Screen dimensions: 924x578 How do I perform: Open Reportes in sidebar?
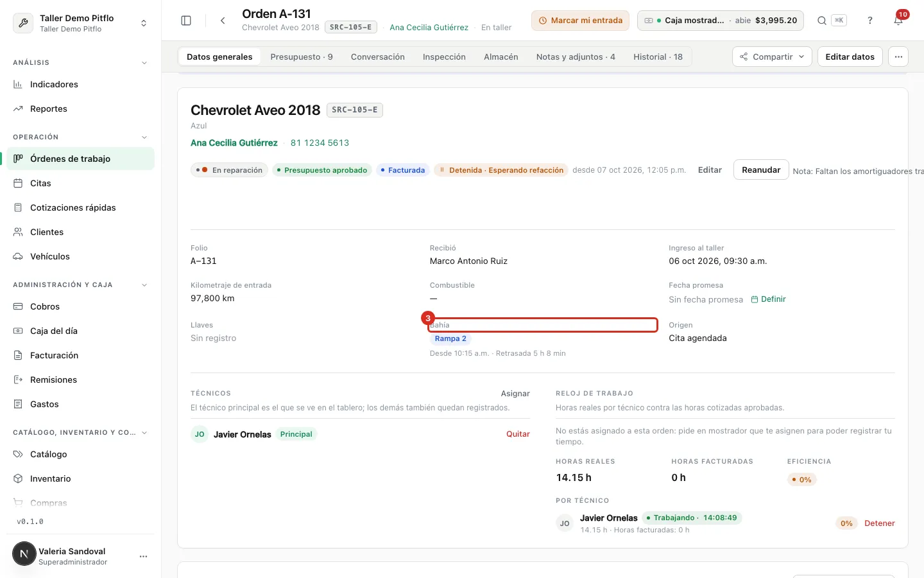click(80, 109)
